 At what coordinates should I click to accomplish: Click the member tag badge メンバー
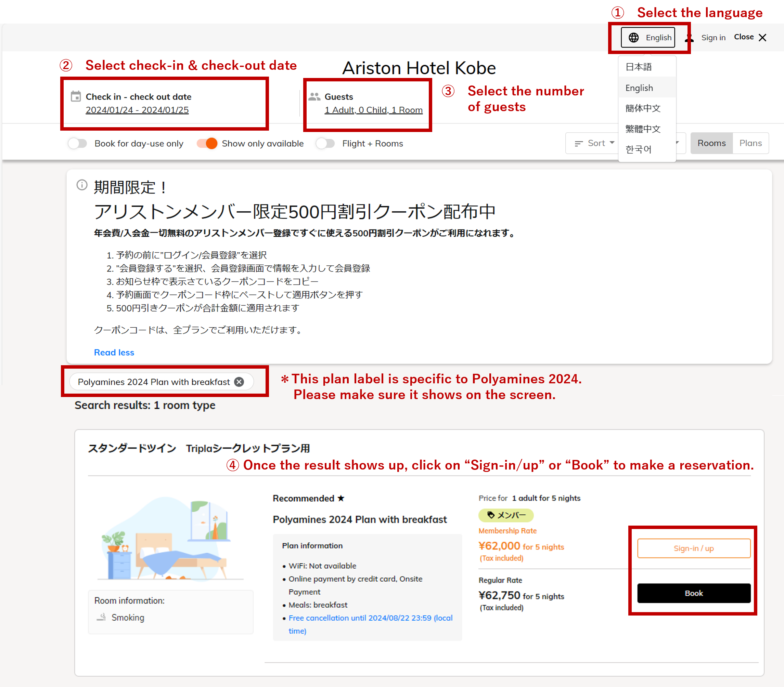click(x=505, y=515)
